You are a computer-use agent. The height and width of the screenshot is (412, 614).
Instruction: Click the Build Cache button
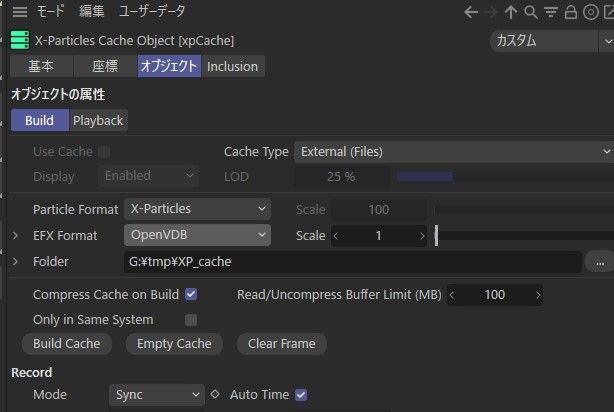click(x=67, y=344)
